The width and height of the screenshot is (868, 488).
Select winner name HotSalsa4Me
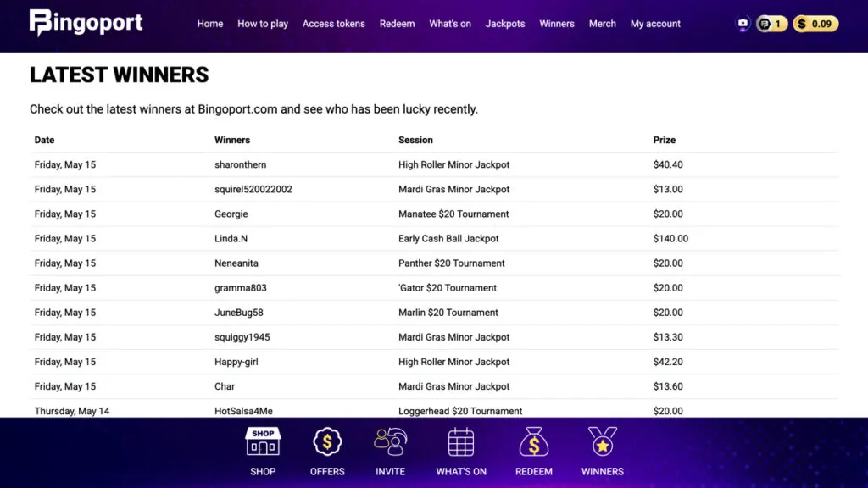(x=243, y=411)
